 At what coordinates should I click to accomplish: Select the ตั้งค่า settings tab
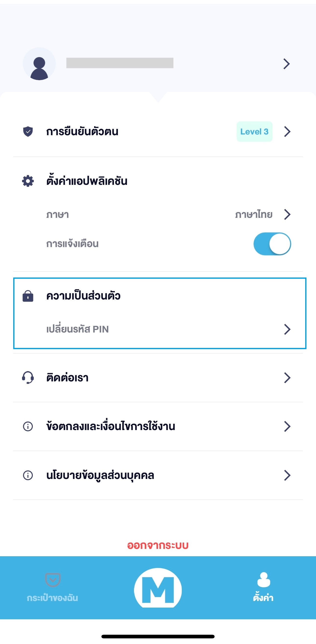263,587
